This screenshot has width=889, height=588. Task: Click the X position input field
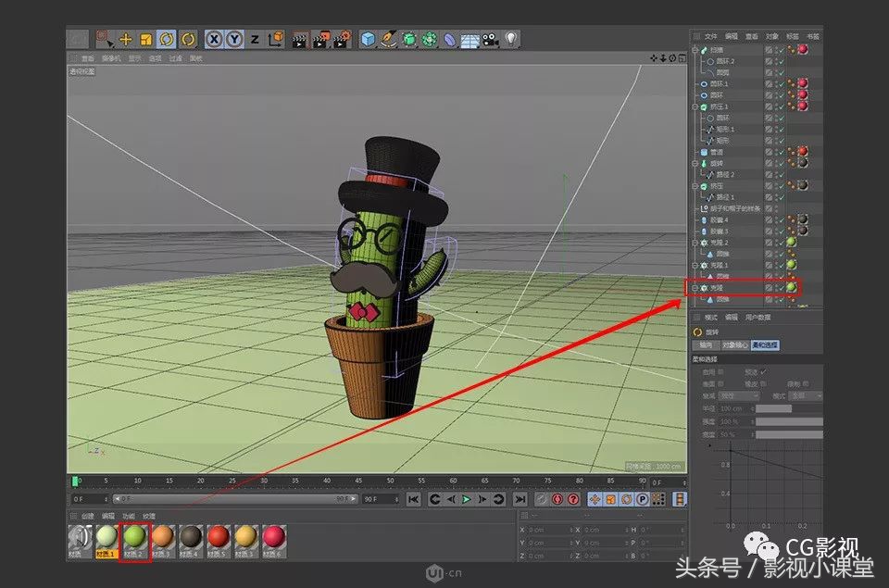[542, 530]
